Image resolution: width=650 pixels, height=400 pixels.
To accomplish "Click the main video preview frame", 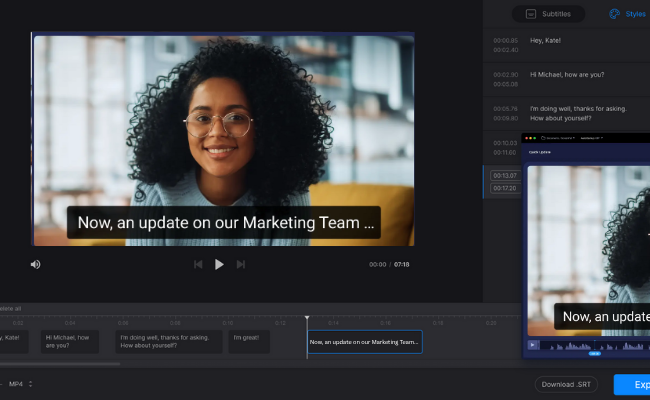I will [223, 141].
